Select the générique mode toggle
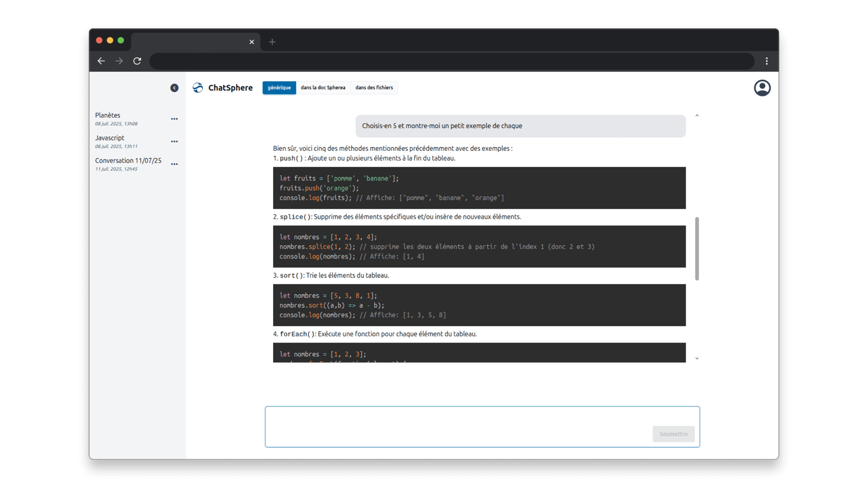Image resolution: width=868 pixels, height=488 pixels. pos(279,88)
